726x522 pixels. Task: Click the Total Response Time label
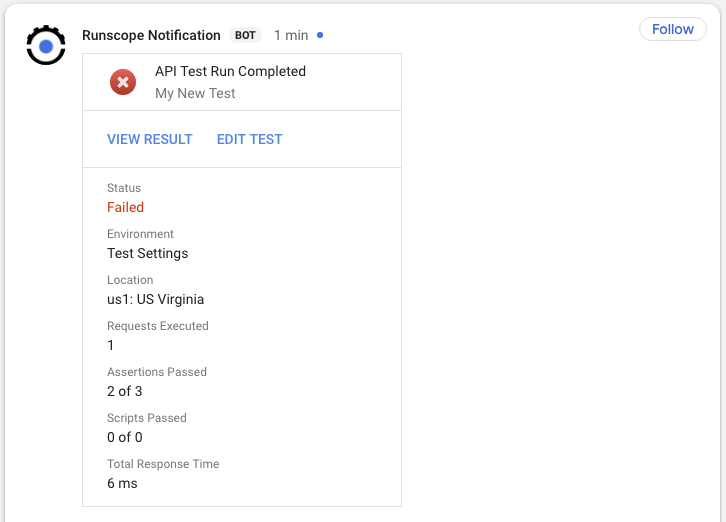pyautogui.click(x=163, y=464)
